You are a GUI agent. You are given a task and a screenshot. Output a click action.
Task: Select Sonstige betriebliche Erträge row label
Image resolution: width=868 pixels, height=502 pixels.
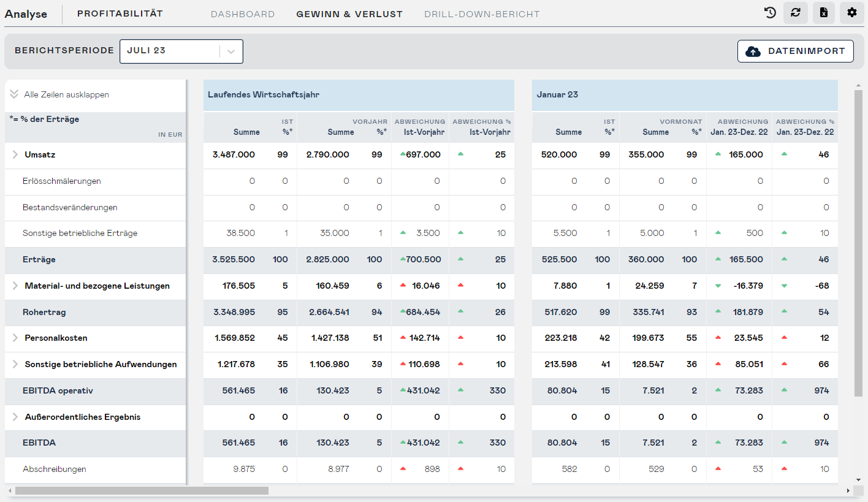coord(80,233)
